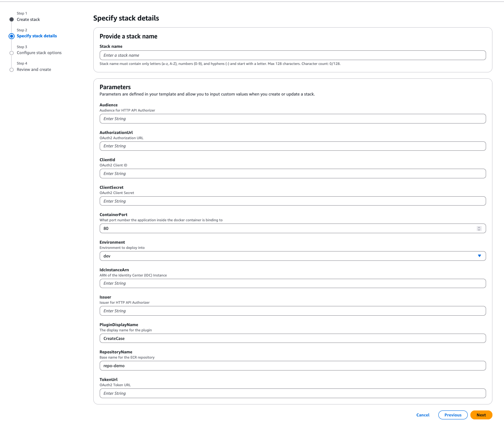
Task: Select the ClientSecret input field
Action: pos(293,201)
